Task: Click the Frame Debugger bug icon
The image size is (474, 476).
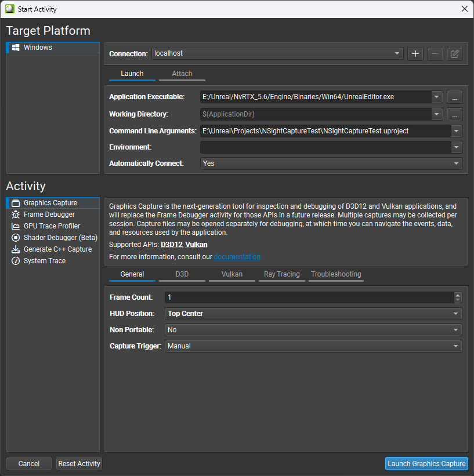Action: pyautogui.click(x=16, y=215)
